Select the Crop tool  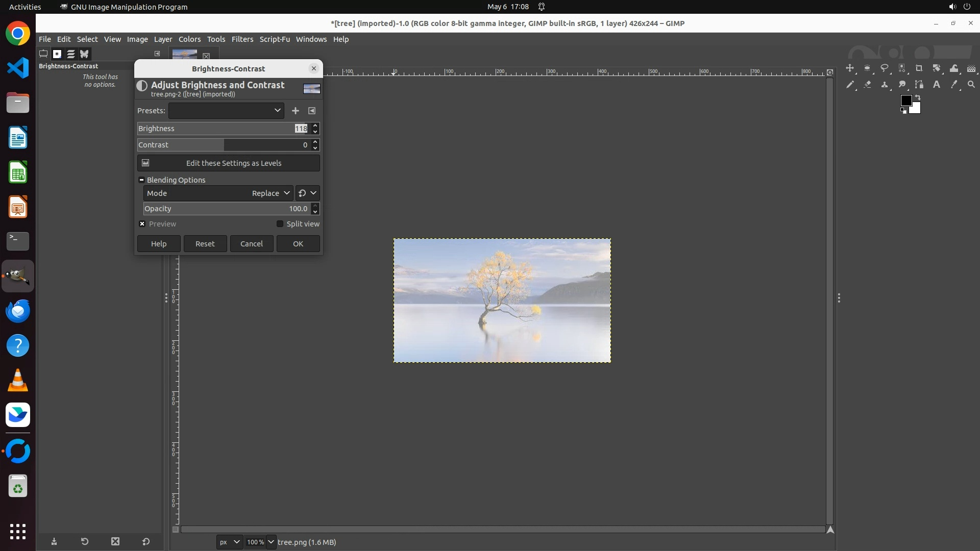point(919,68)
